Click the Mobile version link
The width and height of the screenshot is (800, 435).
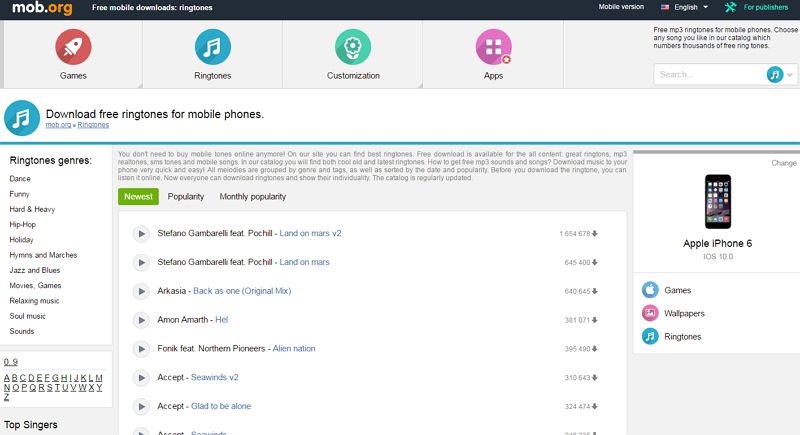[621, 7]
